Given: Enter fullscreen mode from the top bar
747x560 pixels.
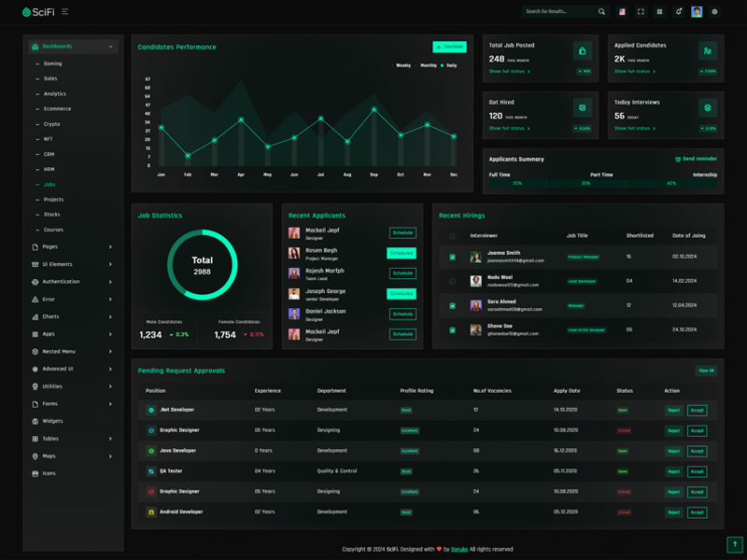Looking at the screenshot, I should click(x=641, y=12).
